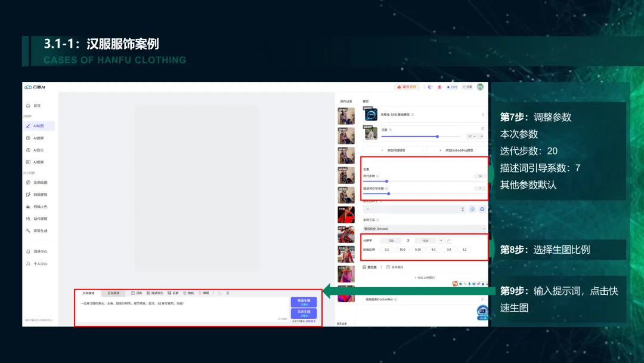Click the trash icon in prompt toolbar
Image resolution: width=644 pixels, height=363 pixels.
click(x=228, y=293)
